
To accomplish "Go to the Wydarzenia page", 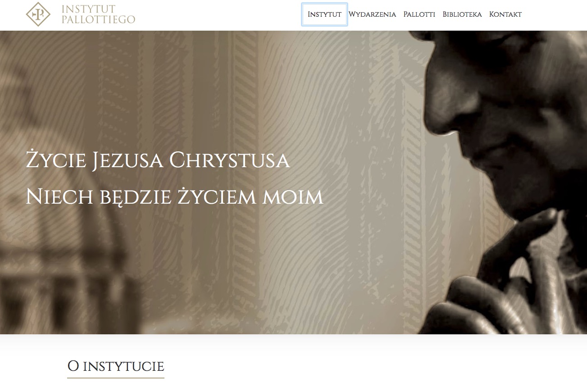I will click(x=372, y=14).
